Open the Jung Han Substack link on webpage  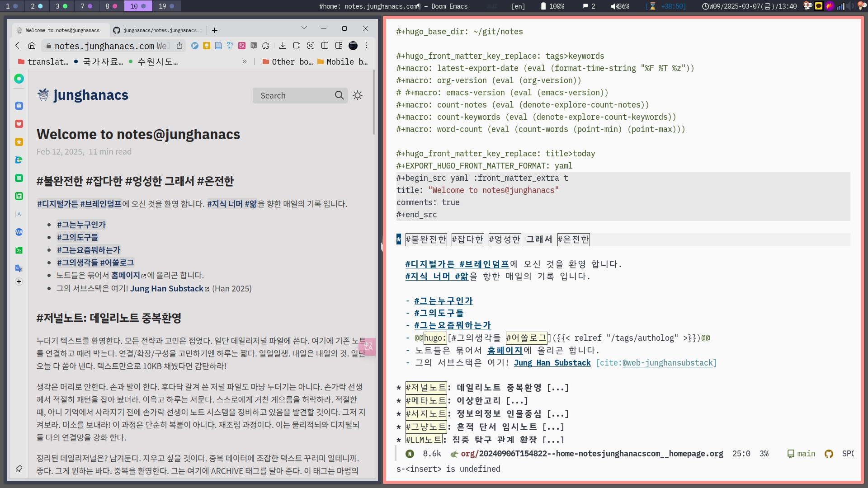[167, 289]
